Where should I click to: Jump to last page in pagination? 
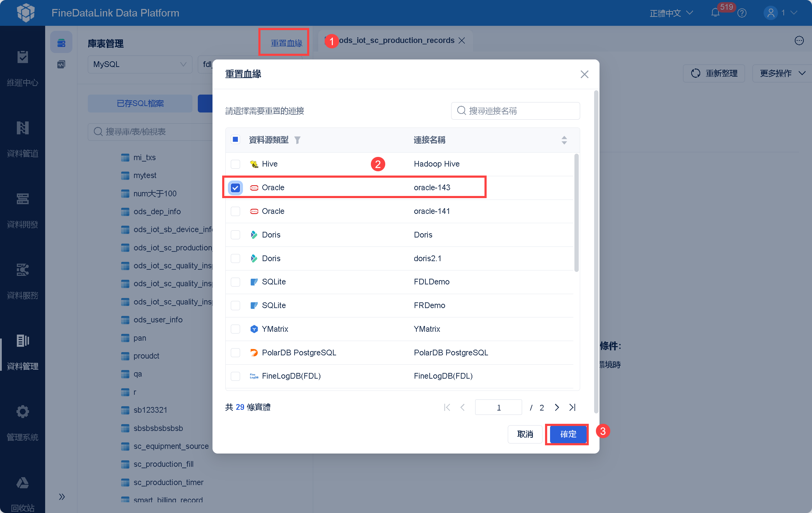pyautogui.click(x=572, y=407)
